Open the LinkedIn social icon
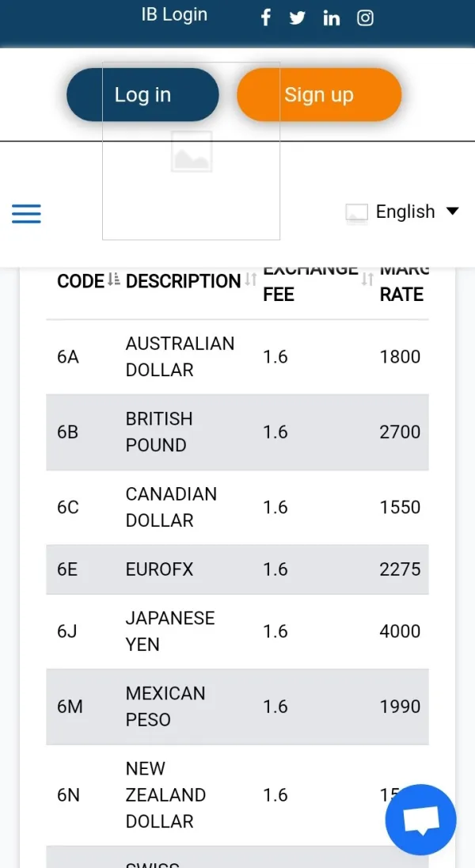The height and width of the screenshot is (868, 475). click(332, 18)
